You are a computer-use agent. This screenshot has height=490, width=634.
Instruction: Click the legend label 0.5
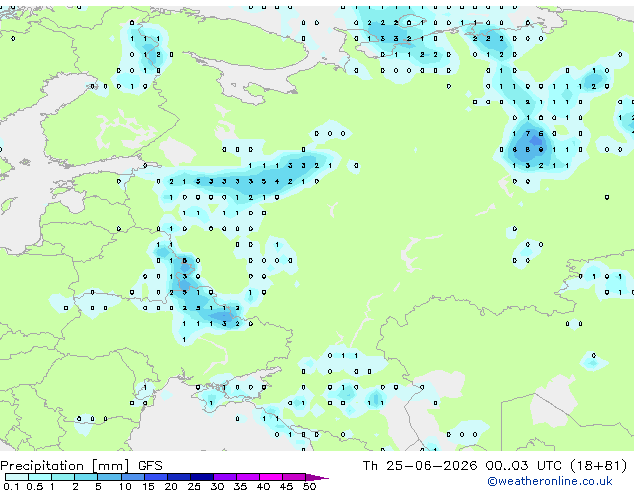34,486
